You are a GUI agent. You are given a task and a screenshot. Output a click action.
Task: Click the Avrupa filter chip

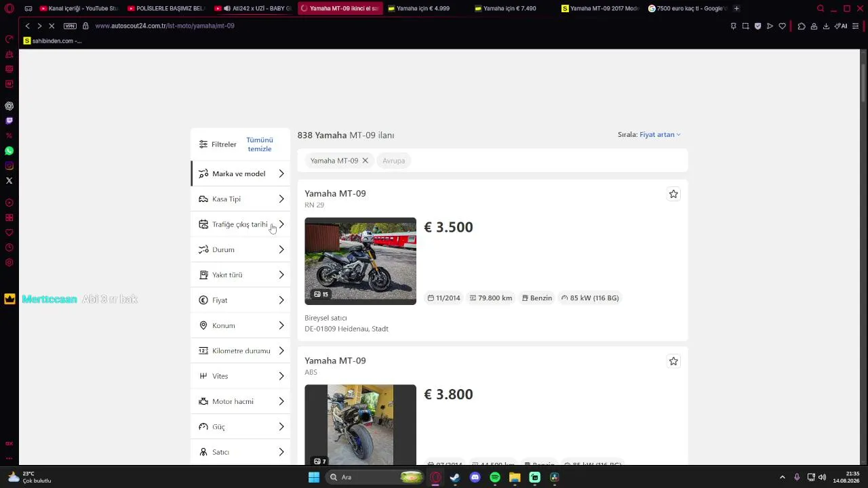(x=393, y=161)
